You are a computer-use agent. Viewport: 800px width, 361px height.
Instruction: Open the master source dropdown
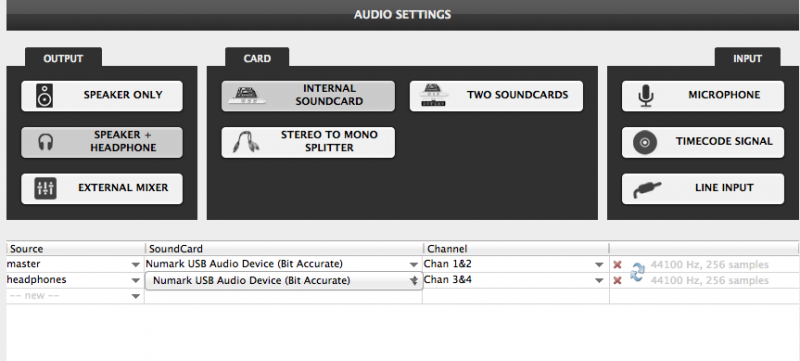135,265
